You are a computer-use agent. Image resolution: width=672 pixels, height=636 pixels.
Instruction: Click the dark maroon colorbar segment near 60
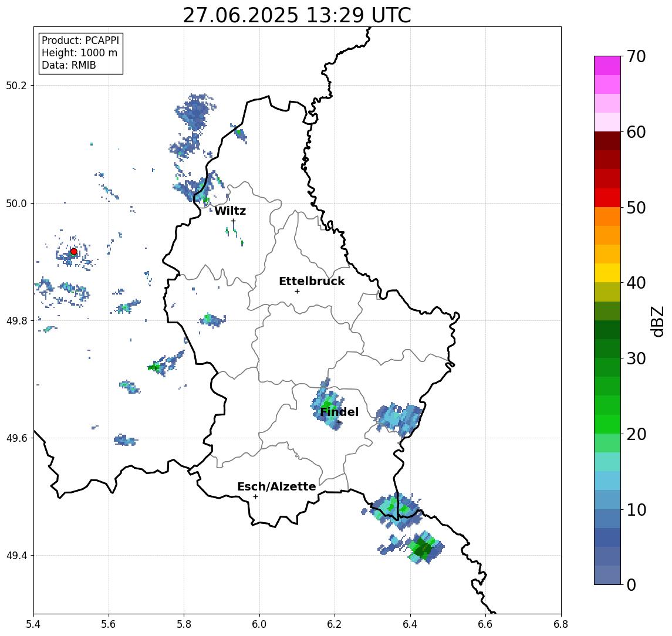[607, 141]
